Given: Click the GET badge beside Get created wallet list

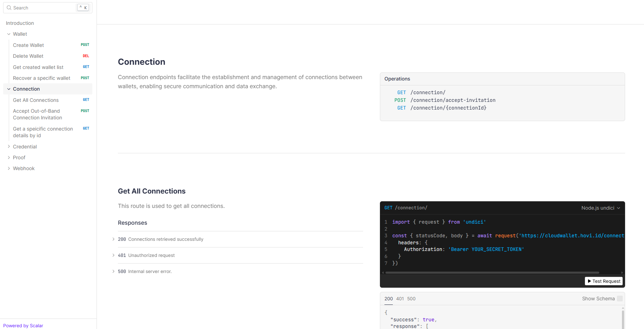Looking at the screenshot, I should pyautogui.click(x=86, y=67).
